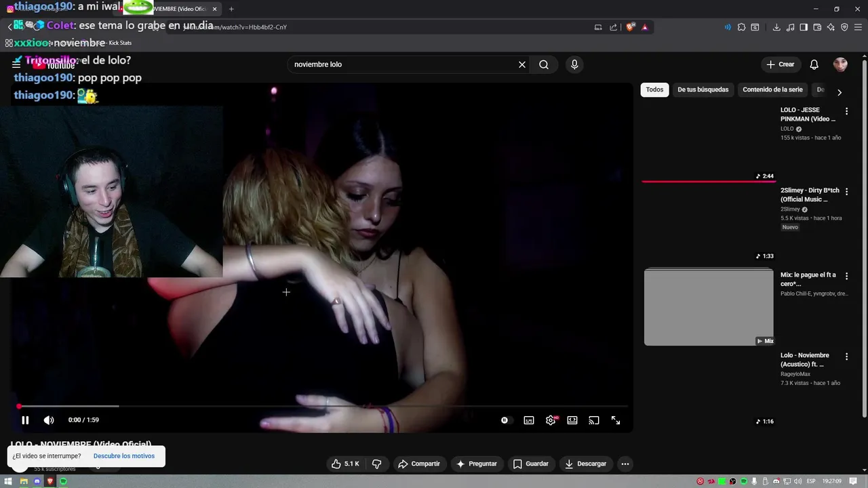Seek on the red video progress bar
This screenshot has height=488, width=868.
pyautogui.click(x=323, y=406)
